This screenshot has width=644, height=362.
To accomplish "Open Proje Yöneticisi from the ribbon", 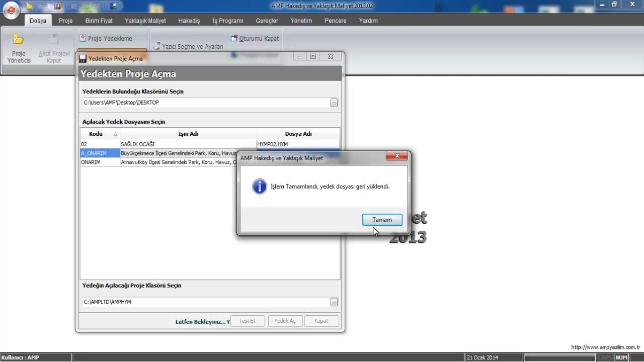I will pos(19,48).
